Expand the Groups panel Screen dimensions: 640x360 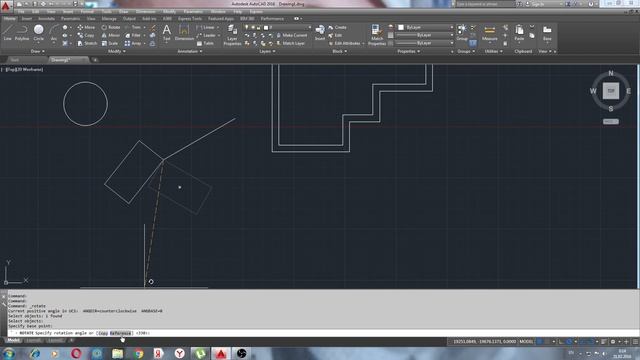[x=466, y=51]
